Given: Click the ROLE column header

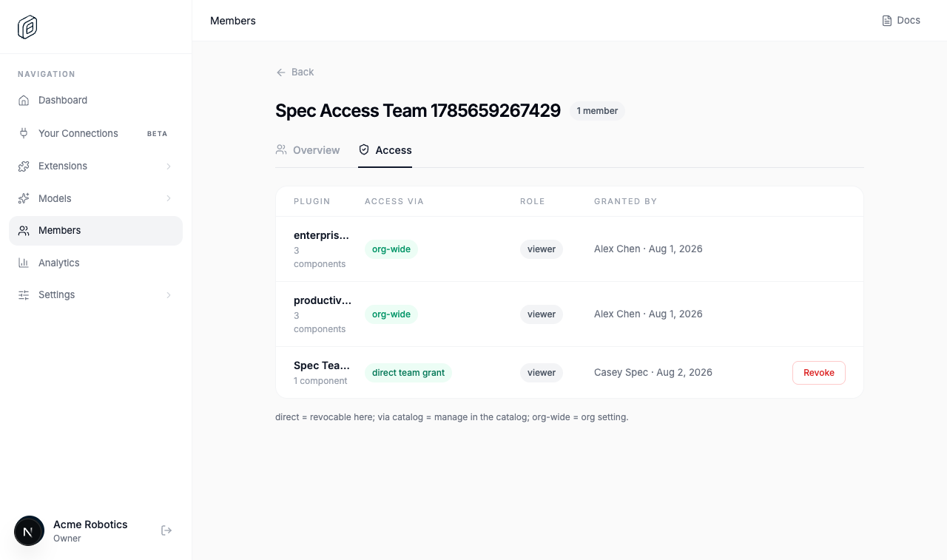Looking at the screenshot, I should (x=533, y=201).
